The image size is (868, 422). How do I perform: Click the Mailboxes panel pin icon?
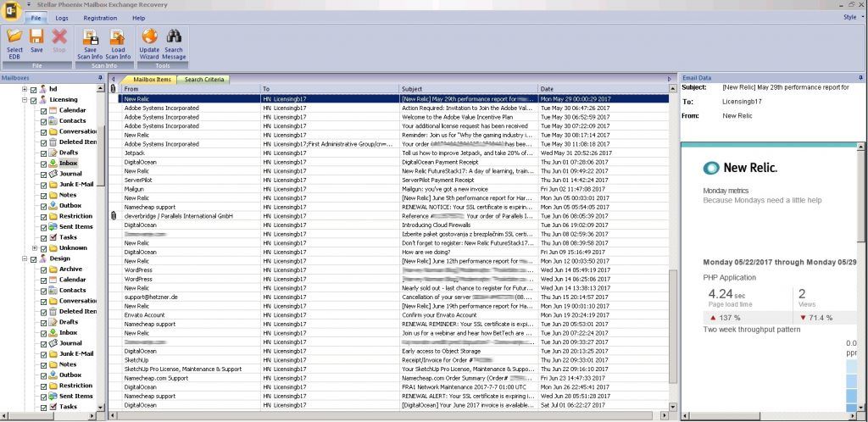coord(100,78)
